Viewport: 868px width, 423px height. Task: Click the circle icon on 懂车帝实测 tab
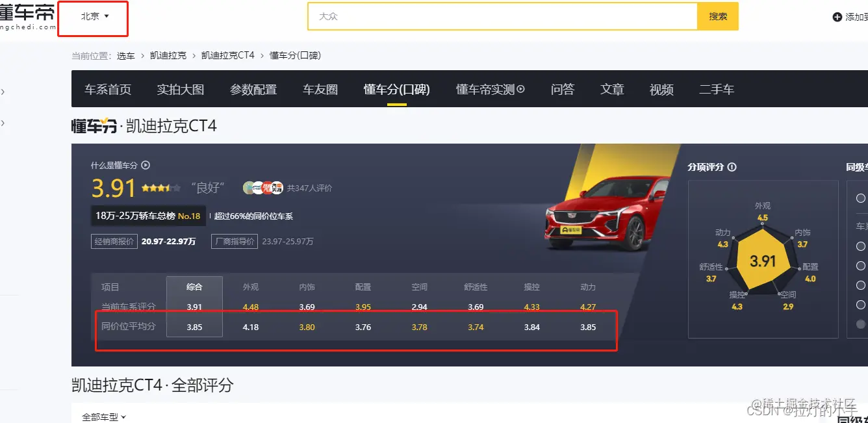(x=522, y=88)
